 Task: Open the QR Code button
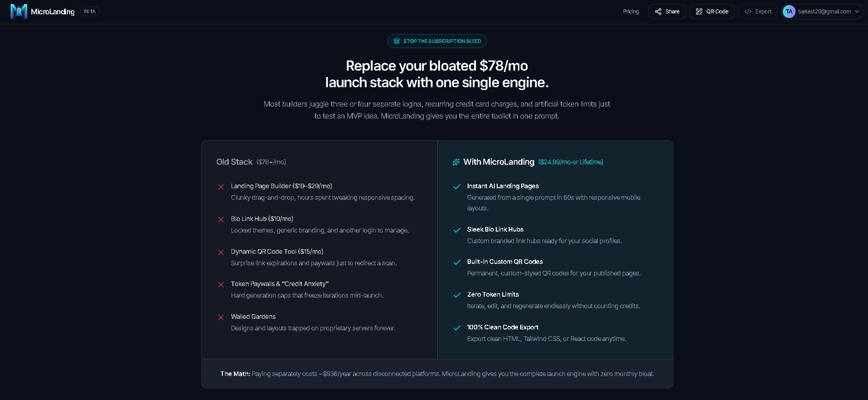712,12
